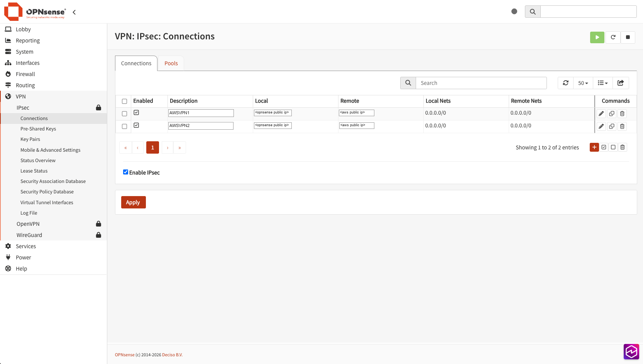Expand the Firewall menu
643x364 pixels.
click(54, 74)
